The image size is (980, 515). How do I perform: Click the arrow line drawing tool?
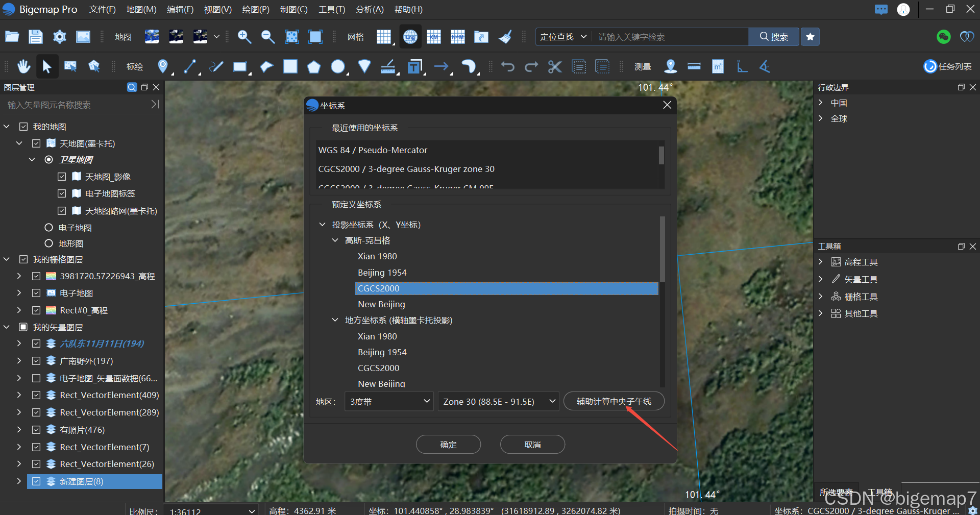(x=442, y=66)
